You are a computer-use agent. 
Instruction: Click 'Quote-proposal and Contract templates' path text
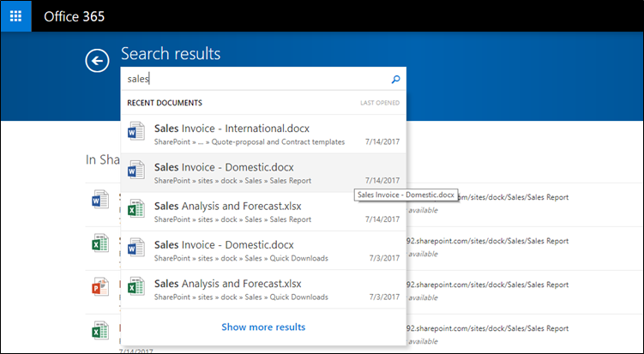(x=278, y=141)
